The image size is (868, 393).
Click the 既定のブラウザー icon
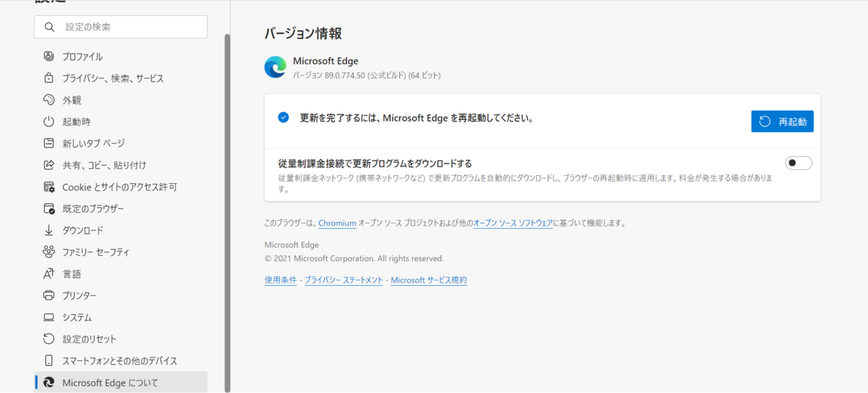pos(49,208)
